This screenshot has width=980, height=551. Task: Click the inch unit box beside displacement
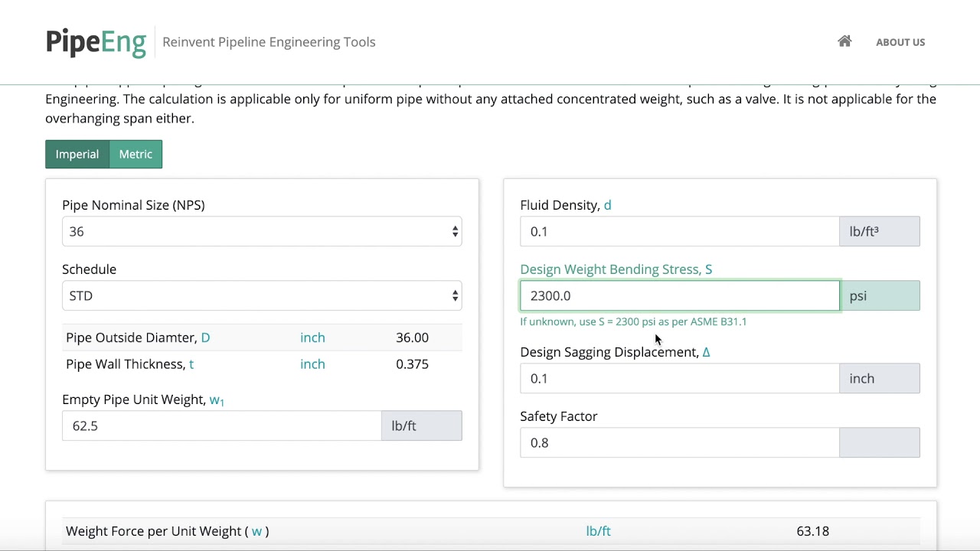(x=880, y=378)
